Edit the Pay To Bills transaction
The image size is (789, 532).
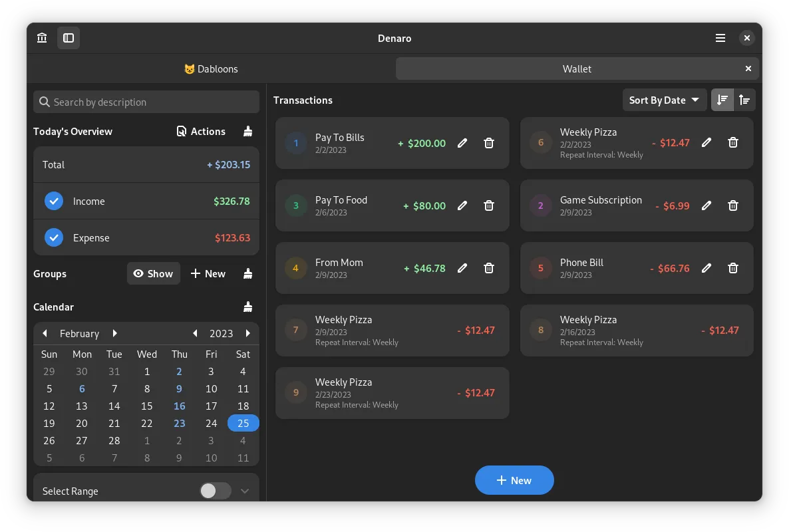point(462,143)
